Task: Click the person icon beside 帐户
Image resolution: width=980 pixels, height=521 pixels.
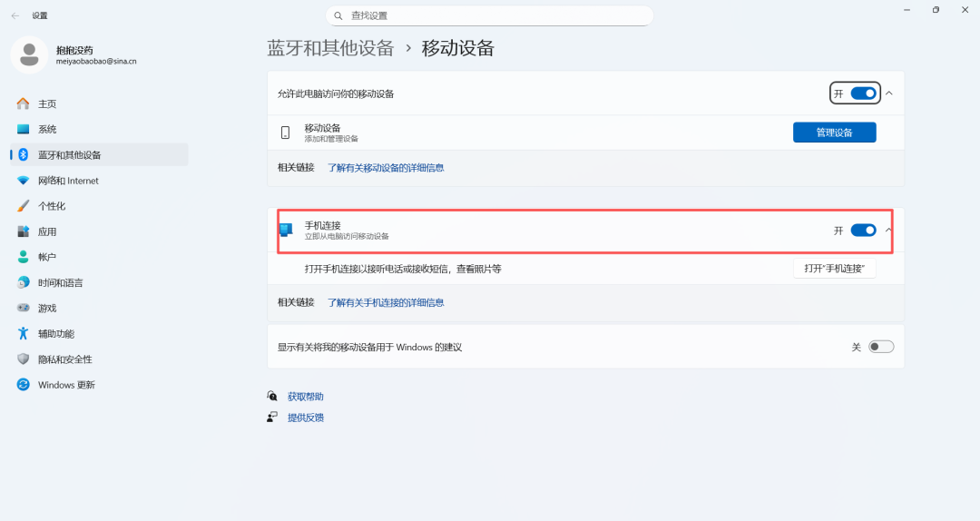Action: pyautogui.click(x=23, y=257)
